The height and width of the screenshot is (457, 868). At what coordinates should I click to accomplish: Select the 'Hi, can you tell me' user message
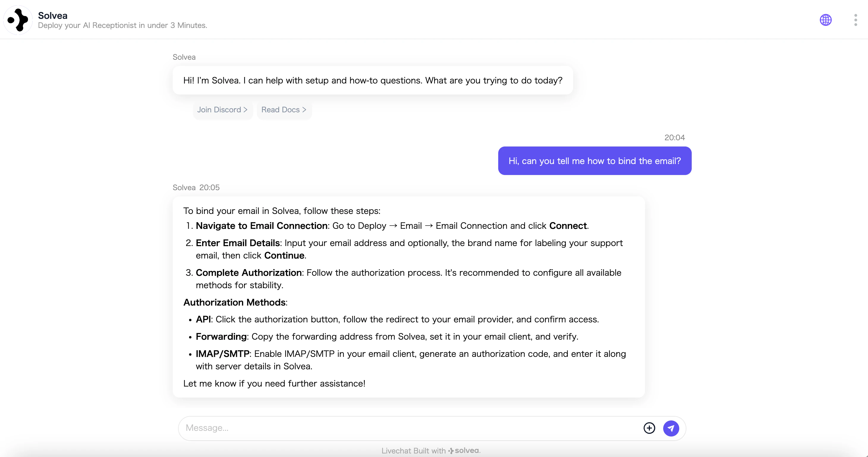tap(595, 161)
